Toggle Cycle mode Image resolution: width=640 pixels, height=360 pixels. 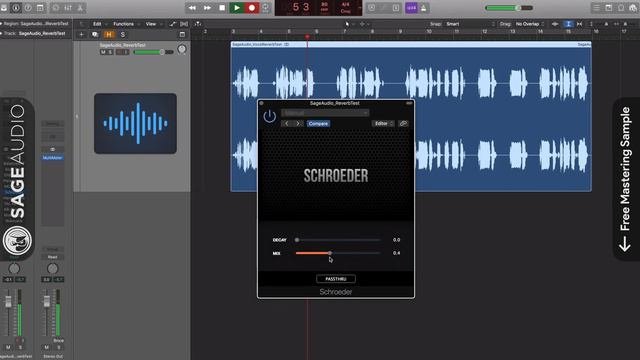point(266,8)
